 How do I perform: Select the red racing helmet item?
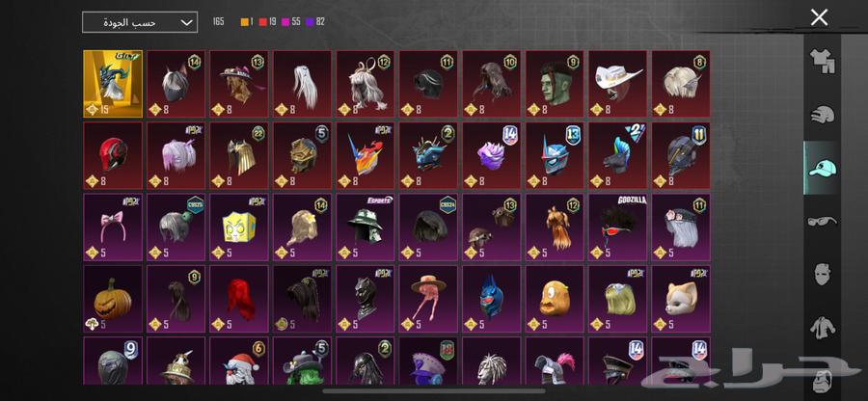(x=113, y=155)
